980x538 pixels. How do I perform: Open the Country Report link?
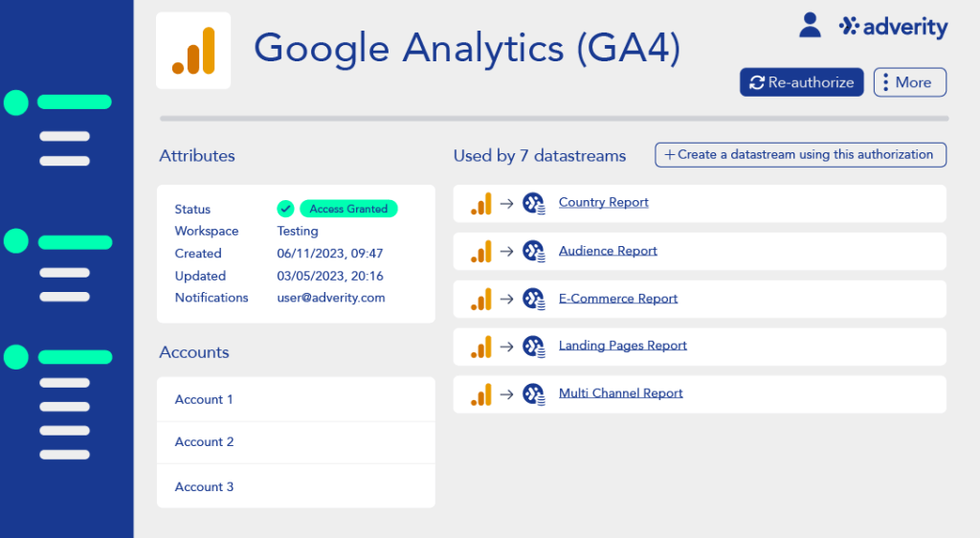pos(603,202)
